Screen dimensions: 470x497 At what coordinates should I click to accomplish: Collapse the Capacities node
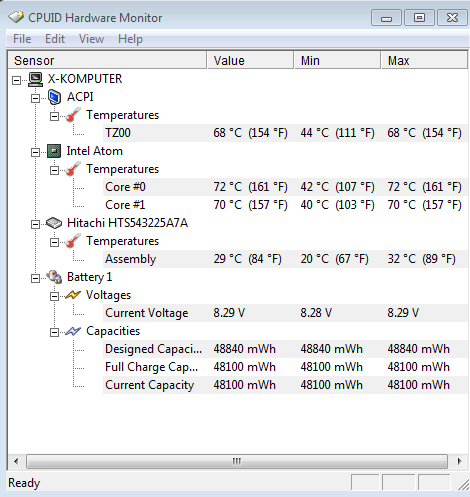pos(54,332)
